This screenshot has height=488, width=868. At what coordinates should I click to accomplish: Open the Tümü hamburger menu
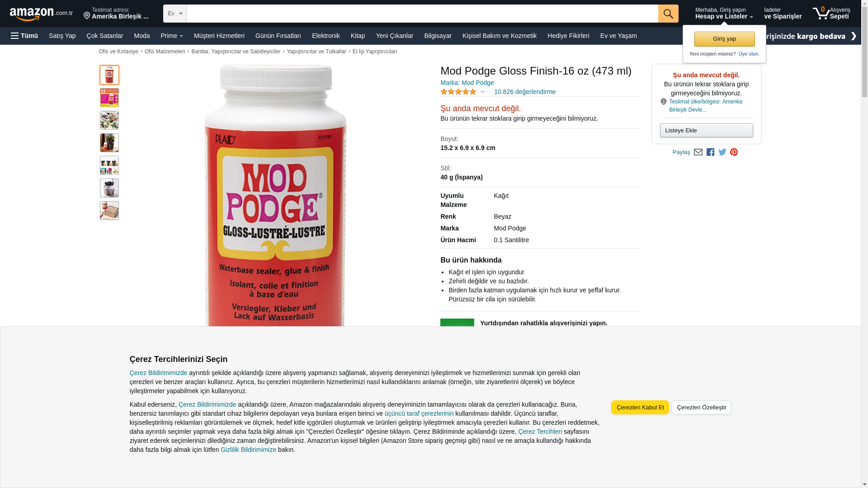point(24,36)
